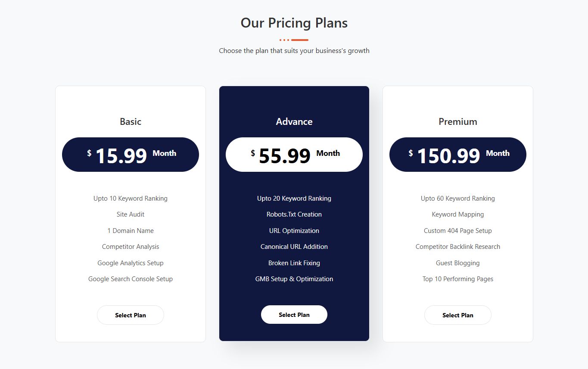Click GMB Setup & Optimization feature
Screen dimensions: 588x369
coord(294,279)
